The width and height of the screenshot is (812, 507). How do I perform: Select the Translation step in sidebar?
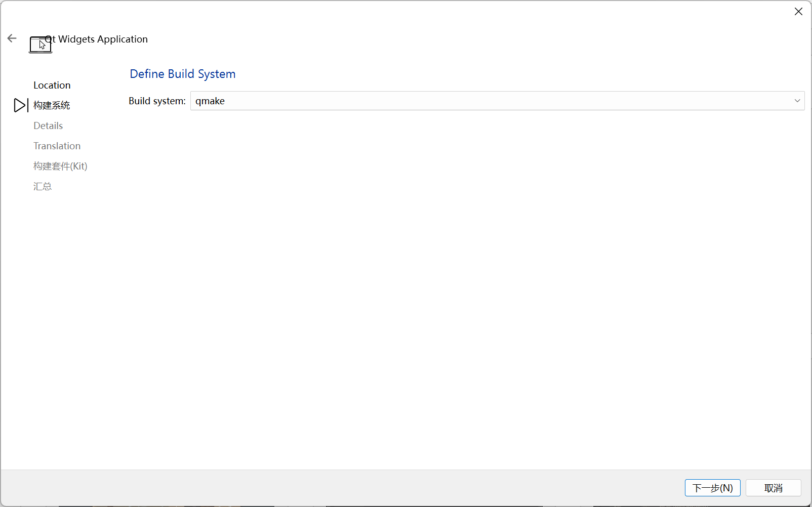pyautogui.click(x=57, y=146)
